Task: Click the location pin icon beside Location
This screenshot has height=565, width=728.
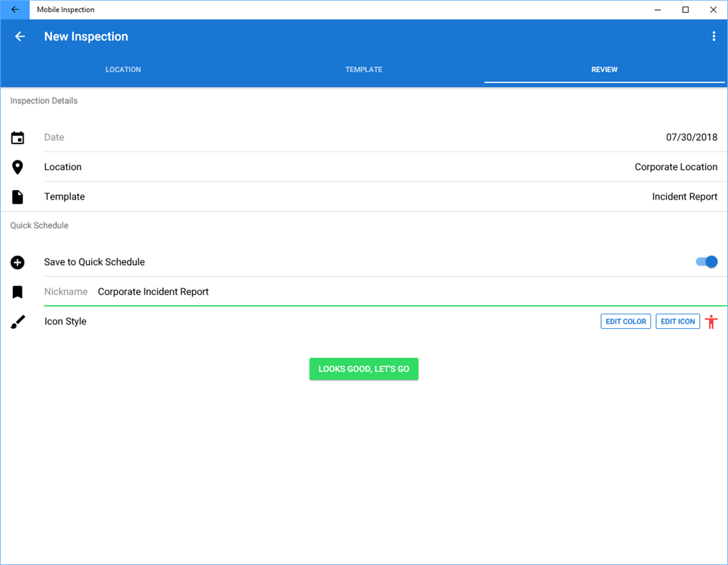Action: pos(17,167)
